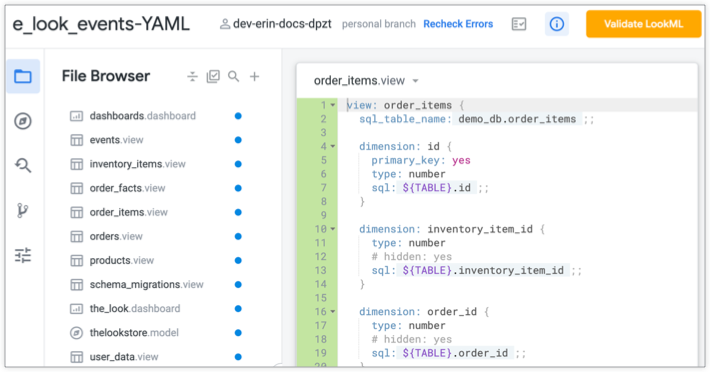This screenshot has width=710, height=372.
Task: Click the Recheck Errors link
Action: 458,24
